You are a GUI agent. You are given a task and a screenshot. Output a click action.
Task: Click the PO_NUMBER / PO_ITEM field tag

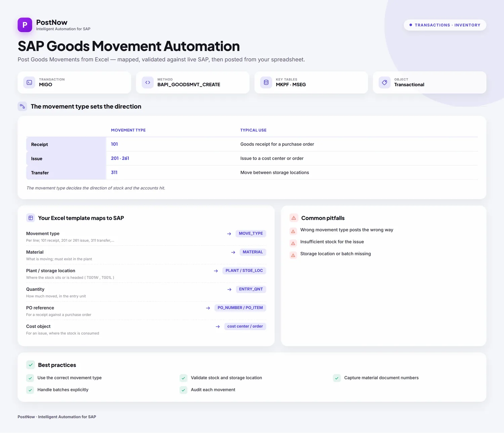240,308
